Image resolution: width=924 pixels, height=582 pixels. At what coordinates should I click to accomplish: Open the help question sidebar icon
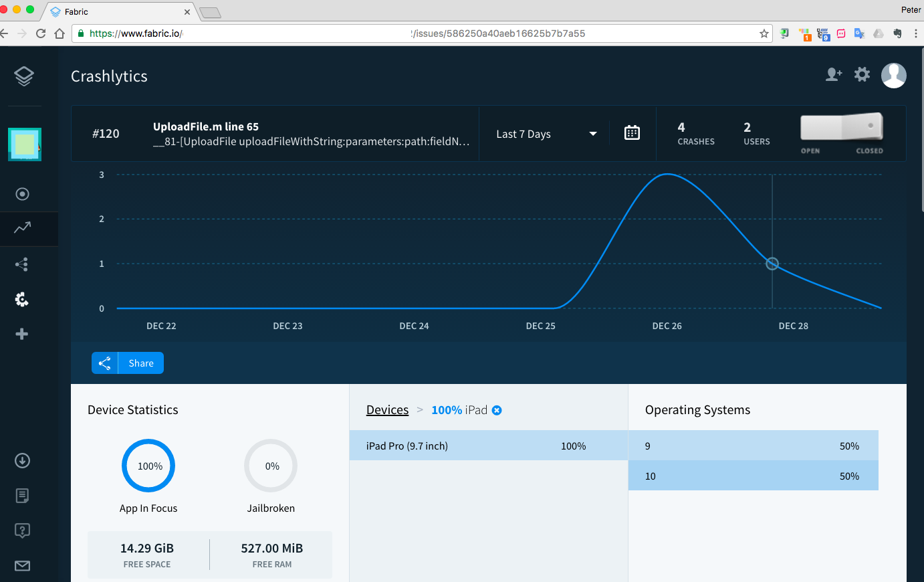click(x=22, y=530)
